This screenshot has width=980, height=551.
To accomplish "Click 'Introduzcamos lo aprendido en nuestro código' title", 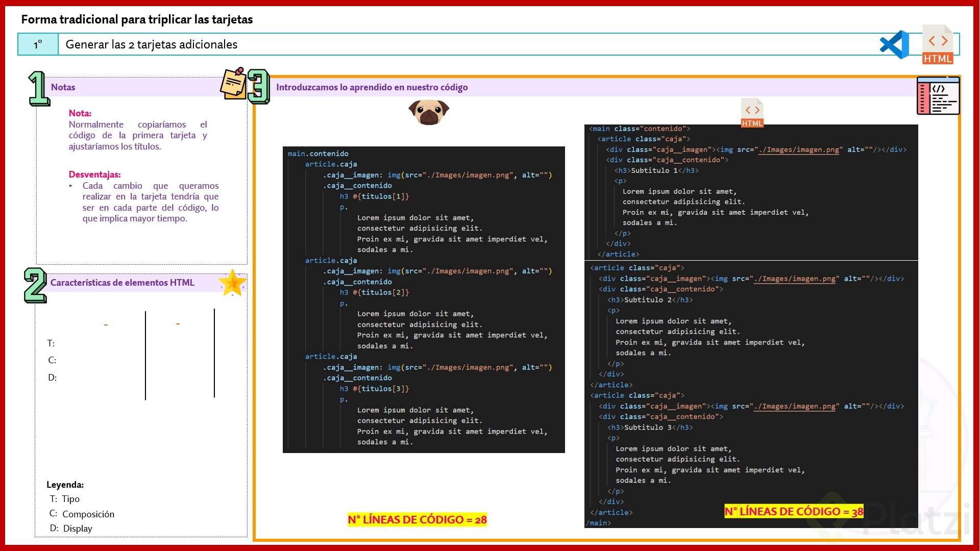I will pyautogui.click(x=372, y=87).
